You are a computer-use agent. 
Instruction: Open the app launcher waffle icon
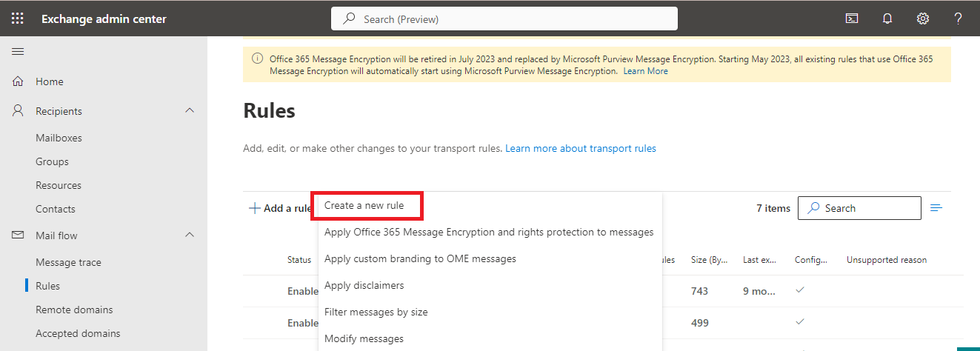tap(17, 19)
